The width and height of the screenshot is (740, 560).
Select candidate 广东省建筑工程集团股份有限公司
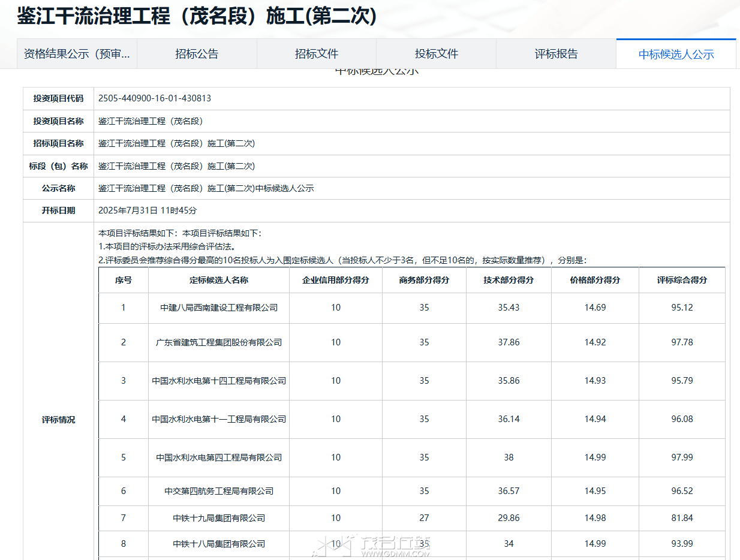tap(219, 342)
